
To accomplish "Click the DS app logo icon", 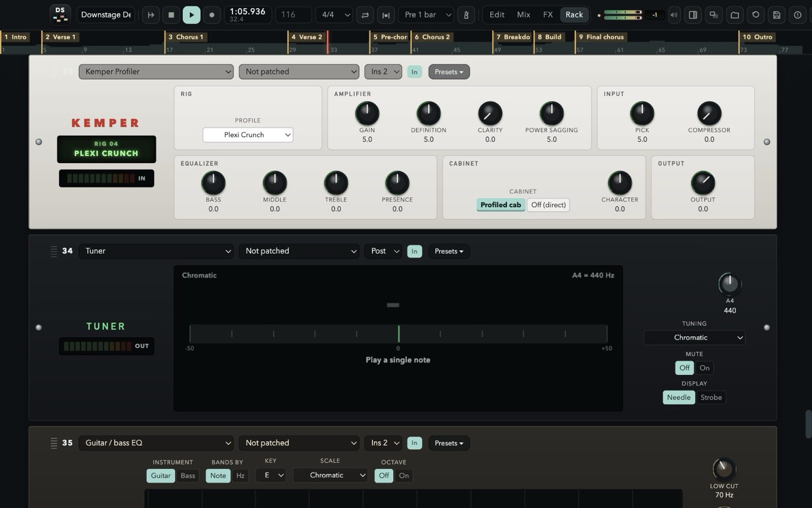I will (x=60, y=15).
